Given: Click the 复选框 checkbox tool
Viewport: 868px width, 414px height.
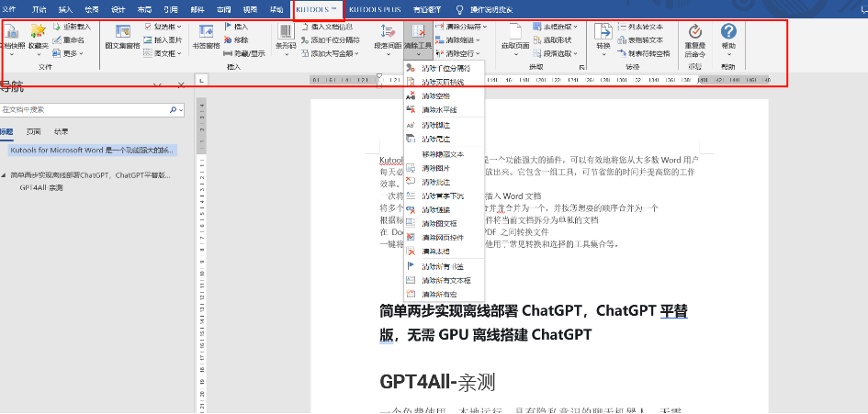Looking at the screenshot, I should coord(163,26).
